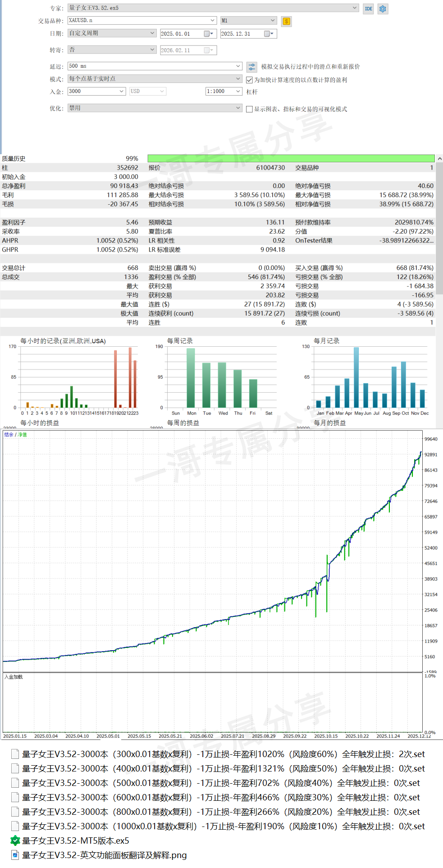
Task: Click 预付款维持率 value 2029810.74%
Action: tap(414, 222)
